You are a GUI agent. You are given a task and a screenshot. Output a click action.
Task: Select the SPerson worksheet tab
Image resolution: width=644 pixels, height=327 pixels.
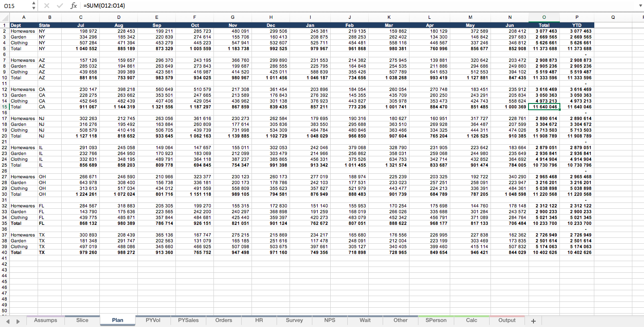[435, 320]
